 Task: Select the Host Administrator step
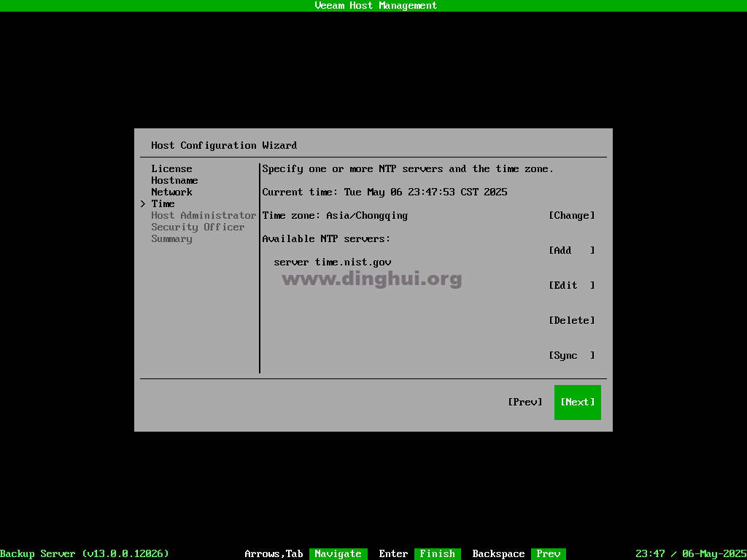(204, 215)
